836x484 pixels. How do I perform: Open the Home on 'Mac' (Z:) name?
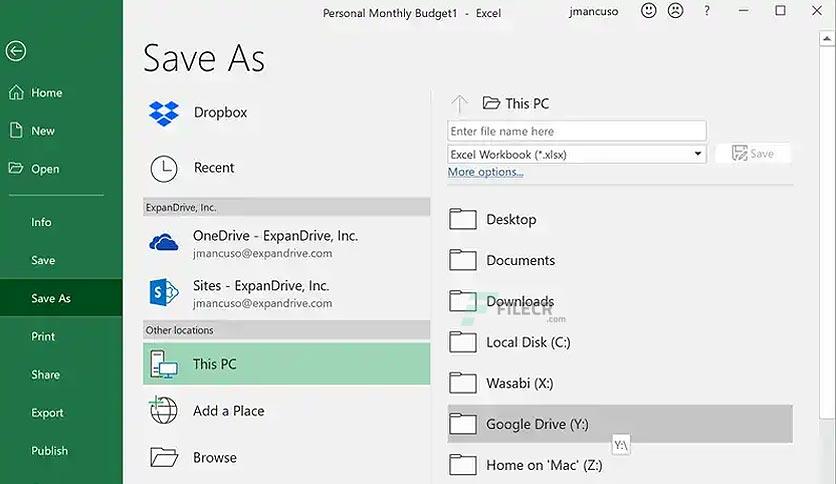pyautogui.click(x=544, y=465)
